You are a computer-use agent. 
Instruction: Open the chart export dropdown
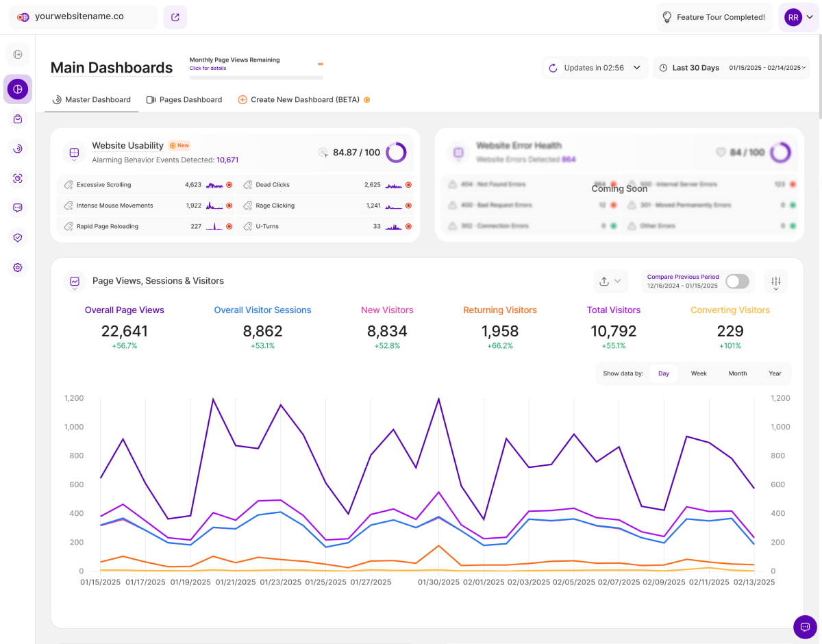tap(610, 282)
